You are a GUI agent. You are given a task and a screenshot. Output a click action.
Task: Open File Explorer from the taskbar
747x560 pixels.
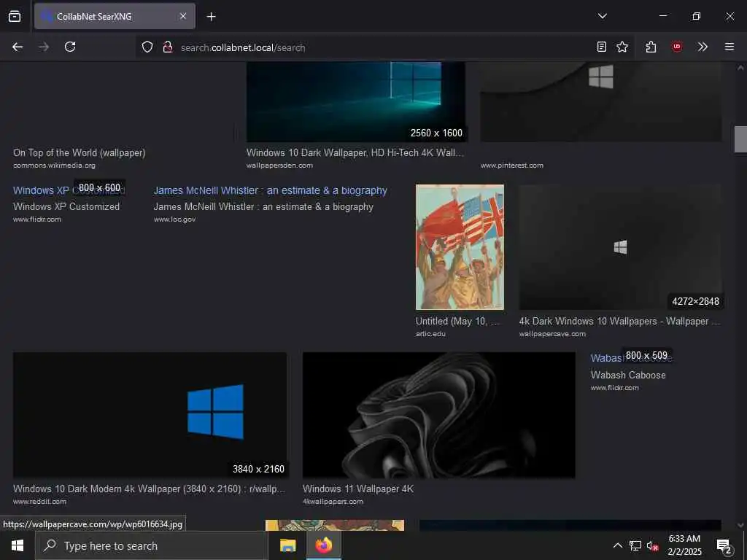[x=287, y=545]
